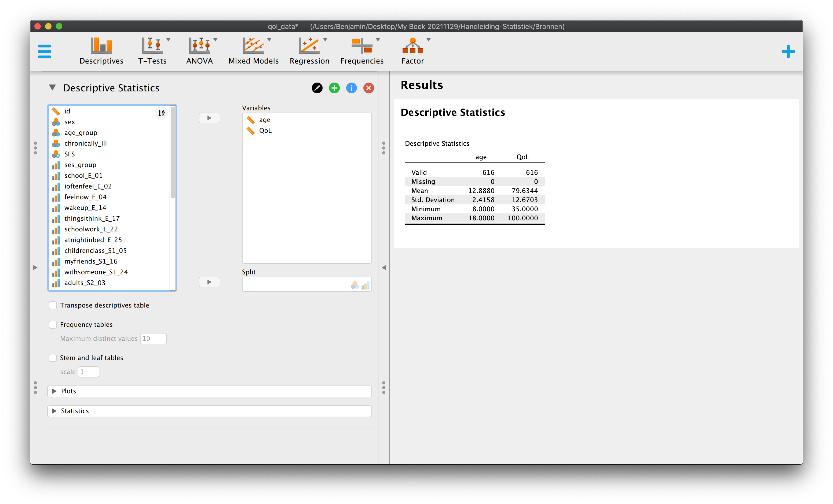Open the Mixed Models menu
Viewport: 833px width, 504px height.
pyautogui.click(x=253, y=51)
